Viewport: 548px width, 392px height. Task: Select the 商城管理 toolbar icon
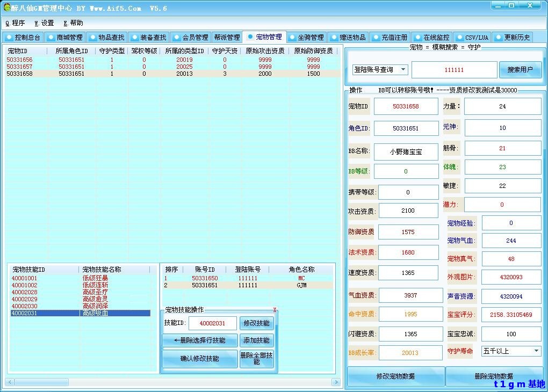(x=66, y=37)
